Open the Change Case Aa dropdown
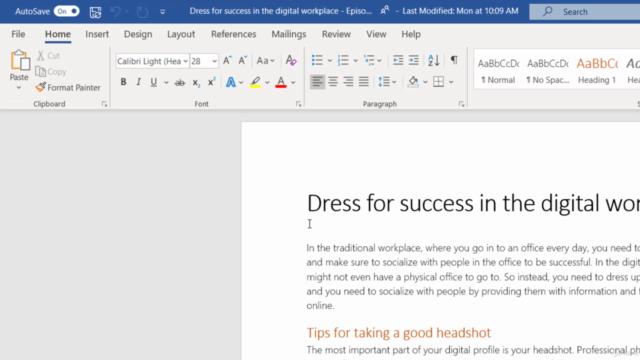640x360 pixels. coord(265,61)
